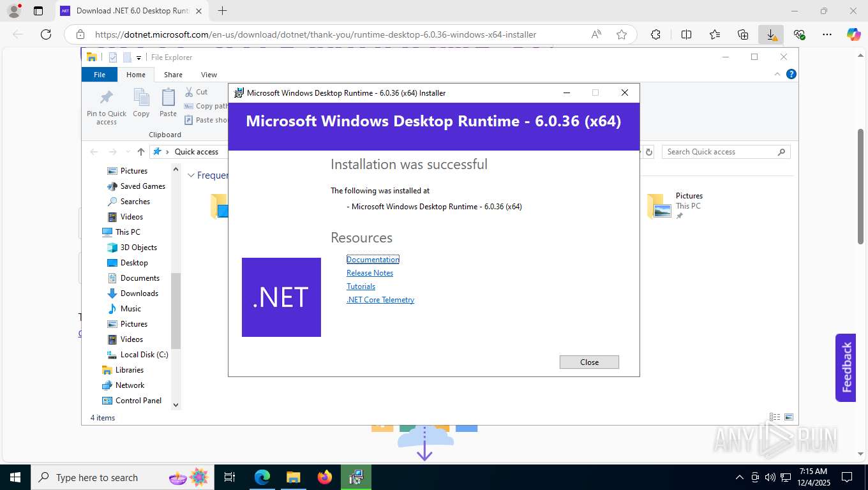The width and height of the screenshot is (868, 490).
Task: Select Share ribbon tab in File Explorer
Action: pyautogui.click(x=173, y=75)
